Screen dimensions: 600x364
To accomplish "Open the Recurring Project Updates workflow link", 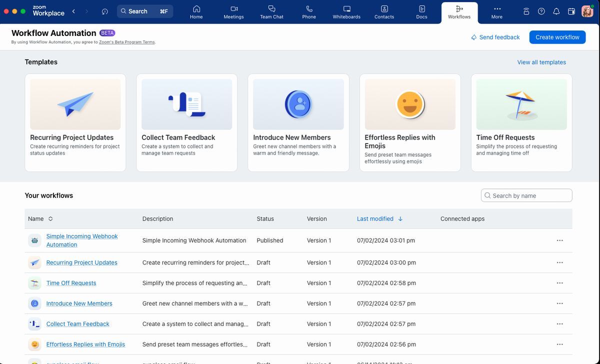I will [82, 262].
